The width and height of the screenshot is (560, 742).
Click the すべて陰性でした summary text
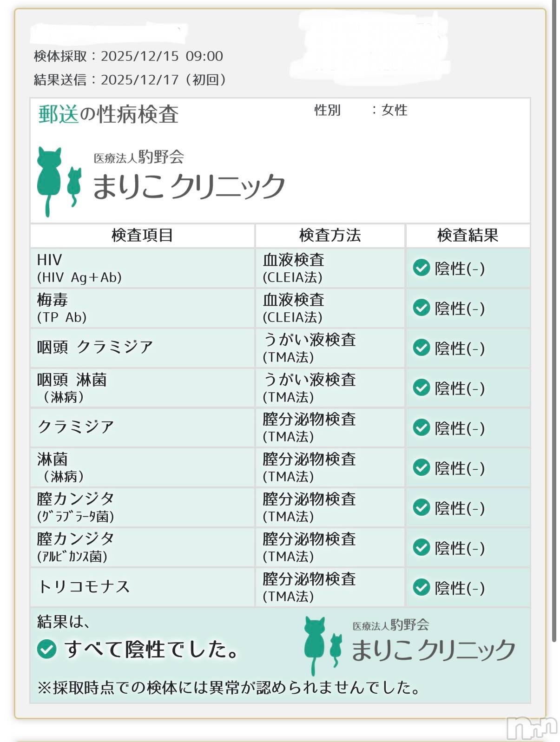152,649
